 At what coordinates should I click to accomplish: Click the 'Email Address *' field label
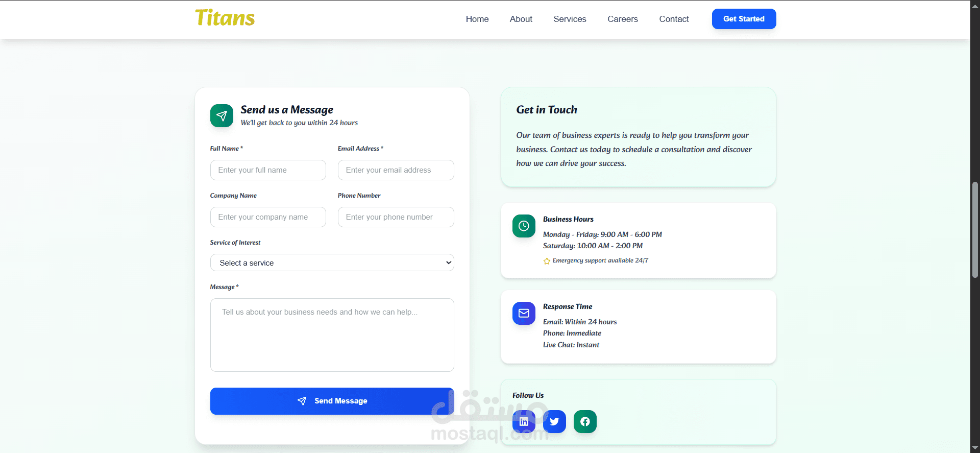click(360, 149)
